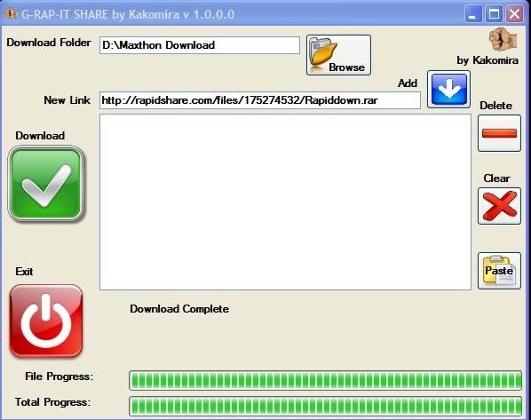Paste link using the clipboard button
Viewport: 531px width, 420px height.
click(499, 271)
